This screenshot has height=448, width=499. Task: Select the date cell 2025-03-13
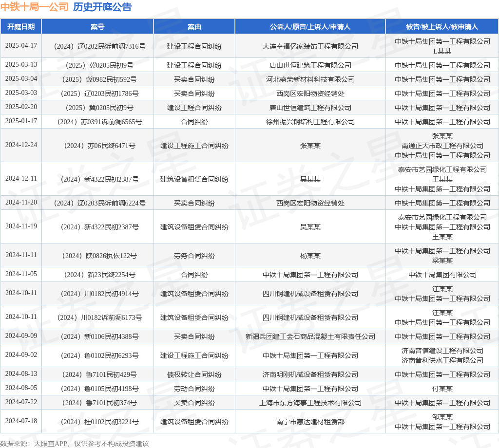point(21,65)
